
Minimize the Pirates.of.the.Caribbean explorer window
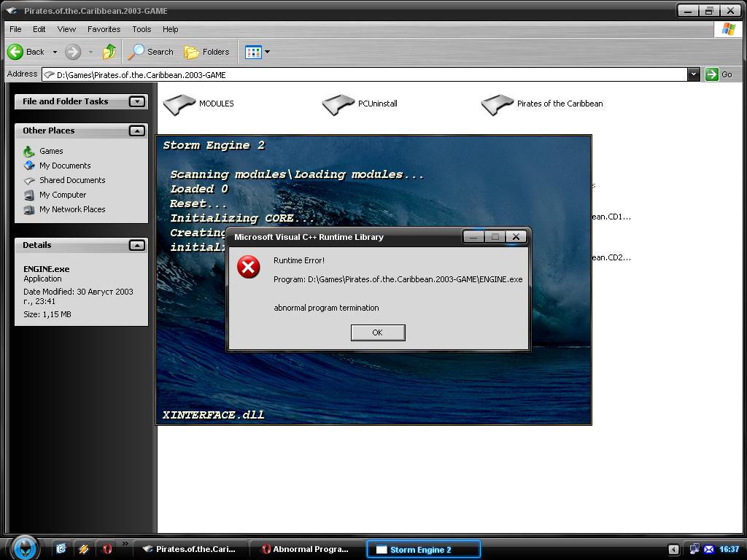[x=688, y=10]
